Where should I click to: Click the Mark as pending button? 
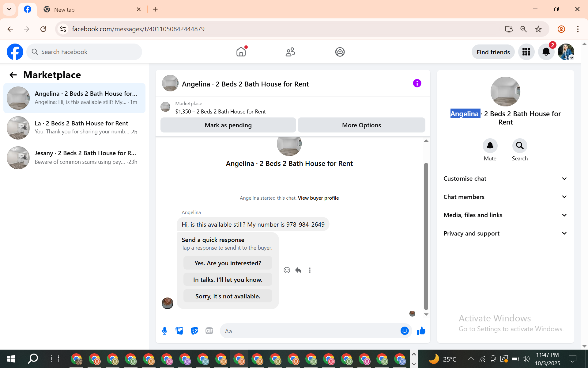click(228, 125)
